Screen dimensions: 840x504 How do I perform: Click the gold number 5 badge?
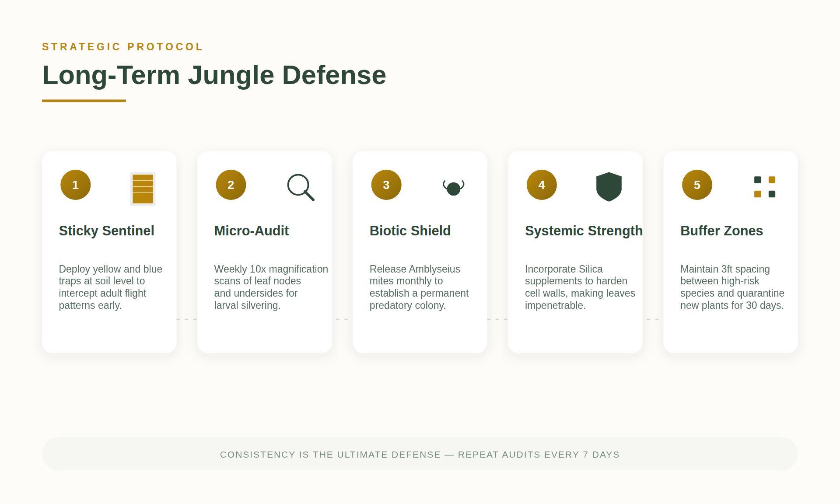(x=697, y=185)
